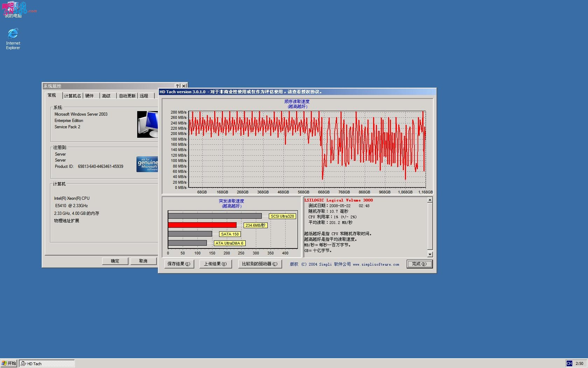The height and width of the screenshot is (368, 588).
Task: Open the My Computer desktop icon
Action: 13,10
